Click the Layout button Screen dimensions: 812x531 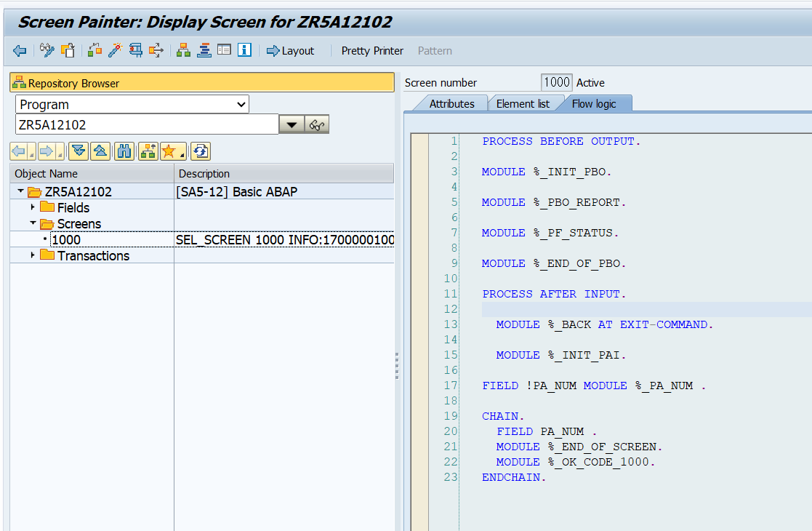pos(291,51)
